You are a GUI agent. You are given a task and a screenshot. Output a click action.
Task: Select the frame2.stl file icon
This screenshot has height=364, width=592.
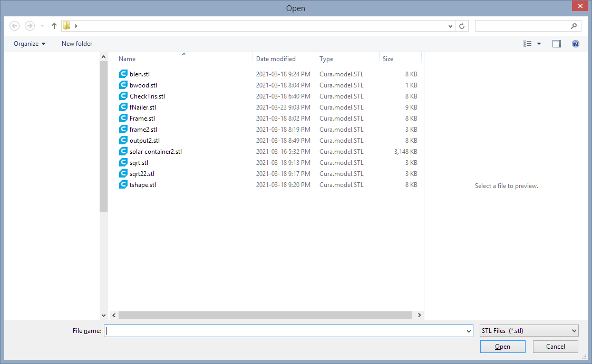(123, 130)
